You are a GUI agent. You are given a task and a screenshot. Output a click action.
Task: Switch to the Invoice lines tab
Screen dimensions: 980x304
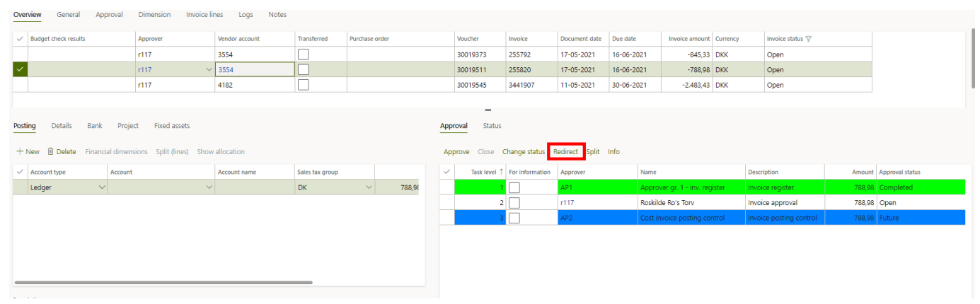[205, 15]
